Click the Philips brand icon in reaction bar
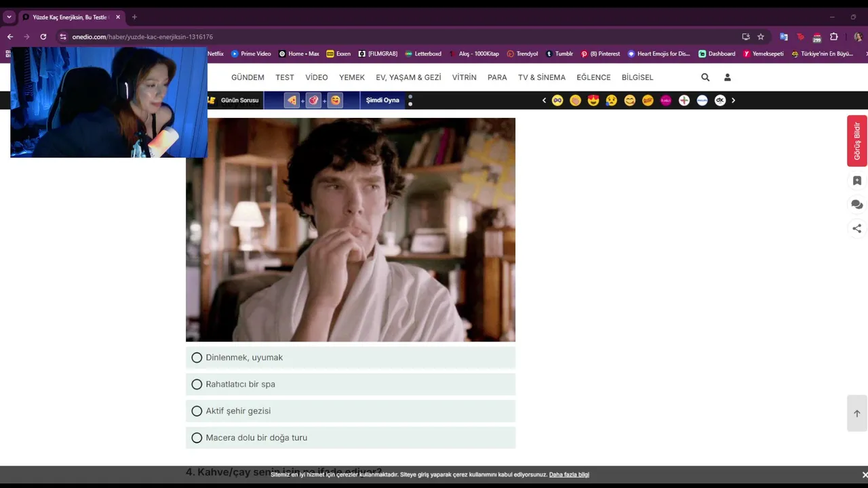Image resolution: width=868 pixels, height=488 pixels. click(702, 100)
